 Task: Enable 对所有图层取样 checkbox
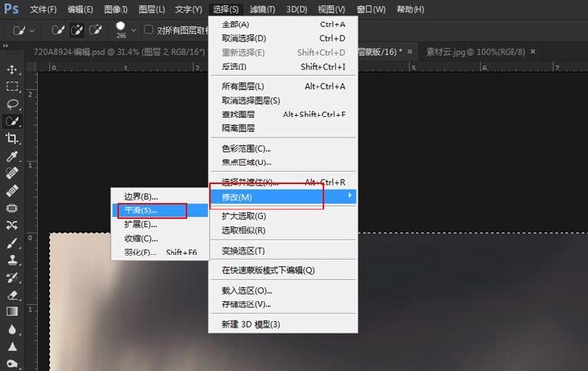click(149, 29)
